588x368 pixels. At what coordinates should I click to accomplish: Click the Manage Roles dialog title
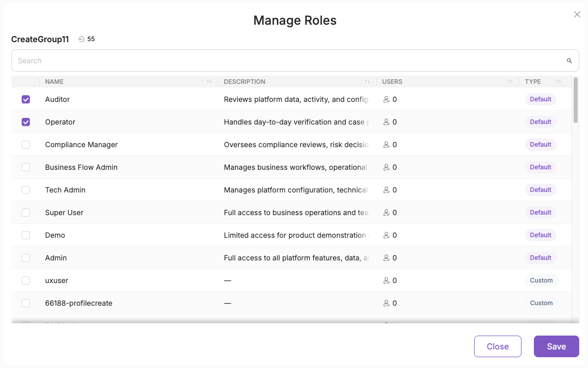[x=295, y=20]
